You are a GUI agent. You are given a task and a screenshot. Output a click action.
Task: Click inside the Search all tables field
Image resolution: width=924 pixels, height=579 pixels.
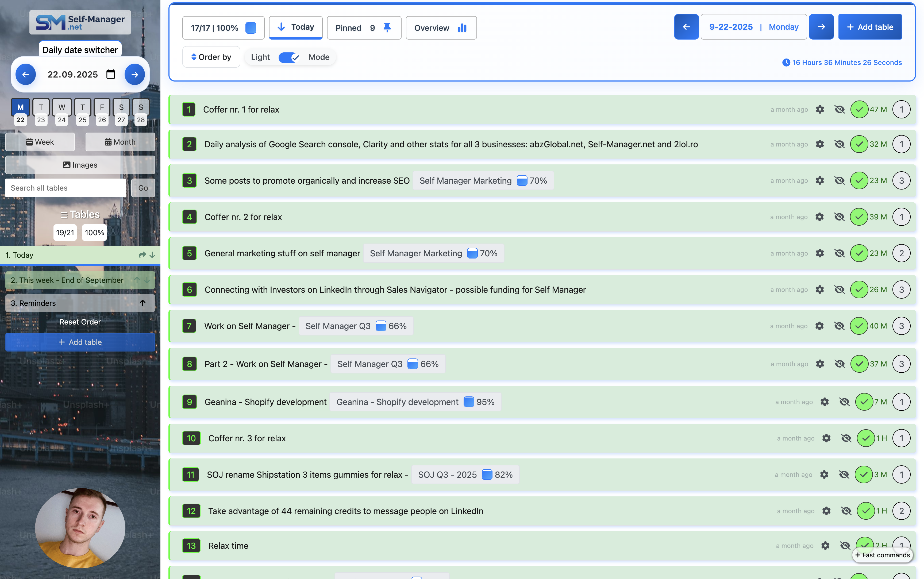pos(65,188)
